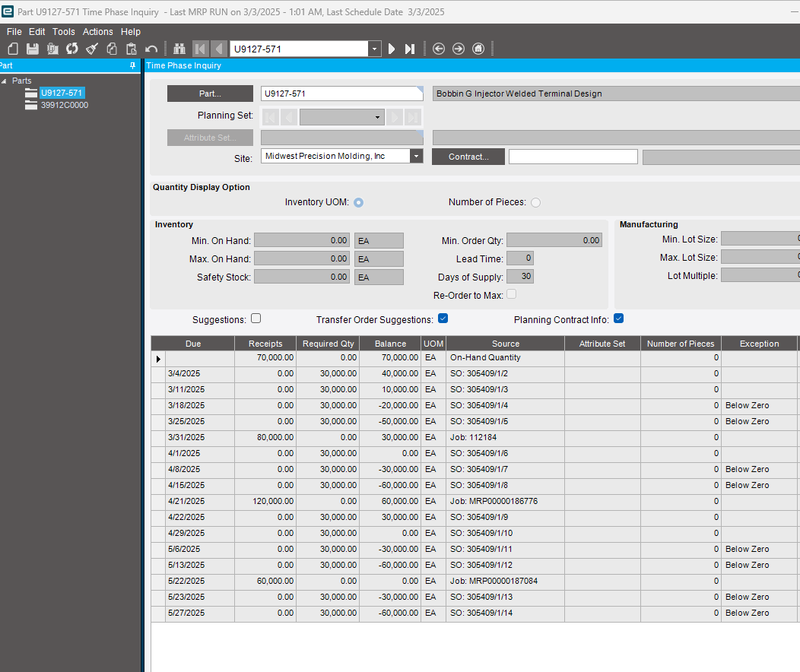The width and height of the screenshot is (800, 672).
Task: Sort by the Receipts column header
Action: [x=265, y=344]
